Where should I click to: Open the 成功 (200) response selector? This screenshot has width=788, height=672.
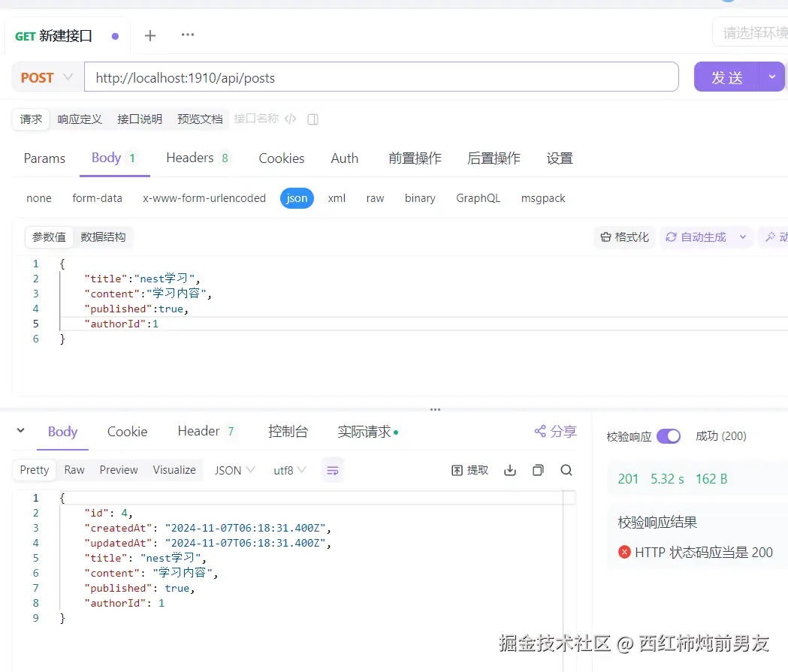pos(720,436)
